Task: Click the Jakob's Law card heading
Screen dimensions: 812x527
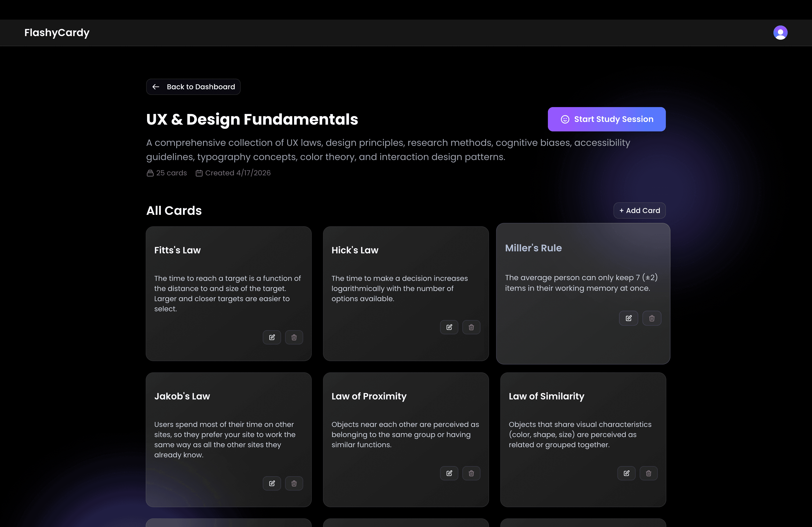Action: click(x=182, y=396)
